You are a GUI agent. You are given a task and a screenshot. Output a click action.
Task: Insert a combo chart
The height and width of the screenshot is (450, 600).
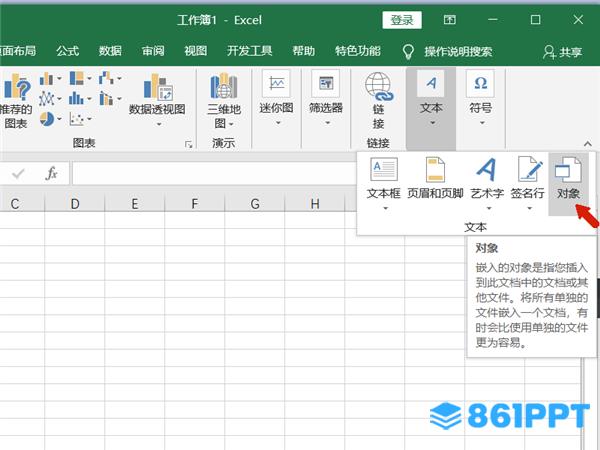click(x=106, y=99)
